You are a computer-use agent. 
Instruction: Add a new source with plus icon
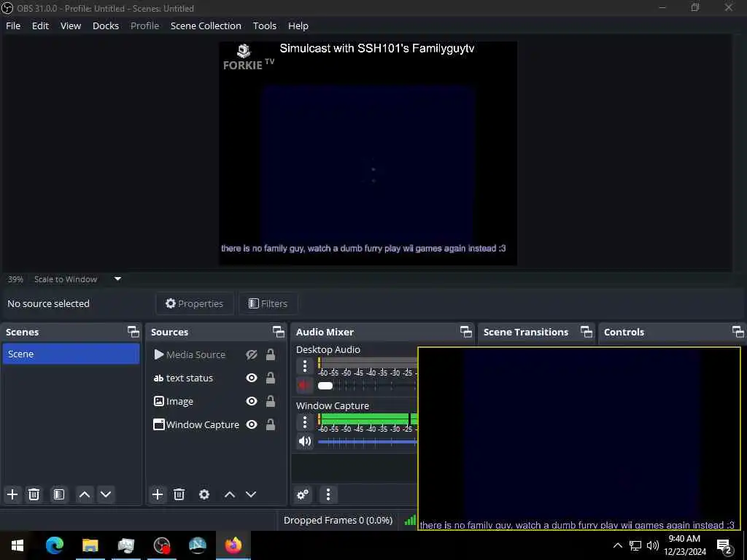(x=158, y=494)
